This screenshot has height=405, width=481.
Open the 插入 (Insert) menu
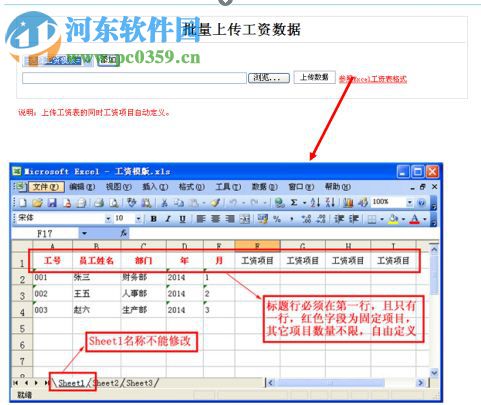coord(155,187)
